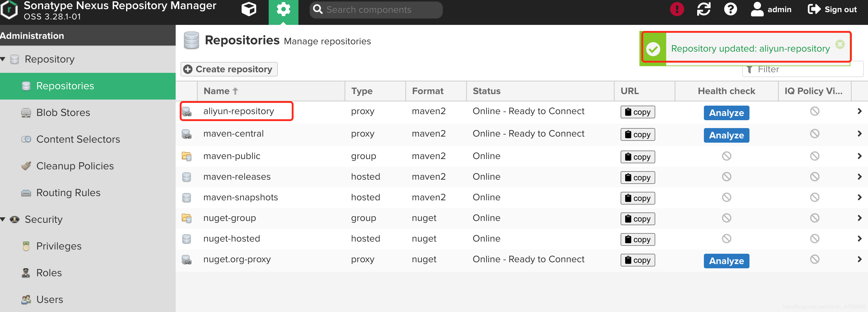Copy URL of maven-public
Screen dimensions: 868x312
[638, 157]
